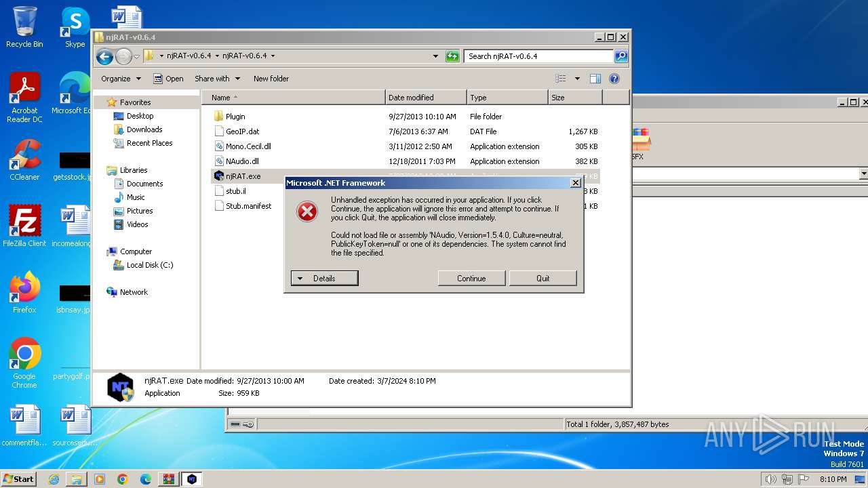
Task: Click Continue in the .NET Framework dialog
Action: (x=471, y=278)
